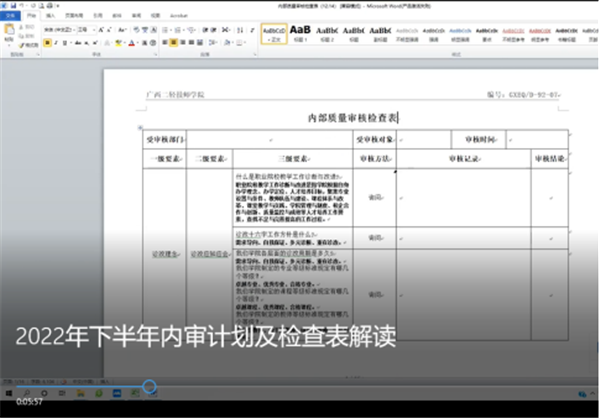This screenshot has width=600, height=418.
Task: Increase paragraph indent
Action: (214, 30)
